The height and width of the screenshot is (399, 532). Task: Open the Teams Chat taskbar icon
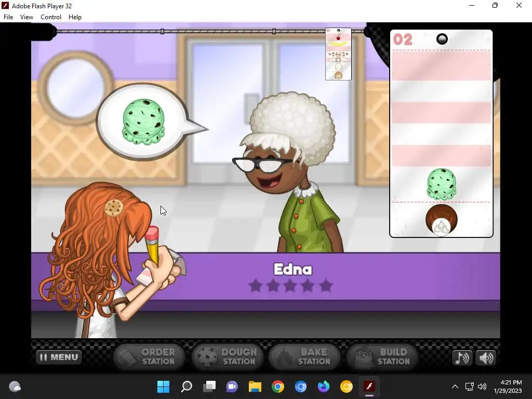click(232, 387)
